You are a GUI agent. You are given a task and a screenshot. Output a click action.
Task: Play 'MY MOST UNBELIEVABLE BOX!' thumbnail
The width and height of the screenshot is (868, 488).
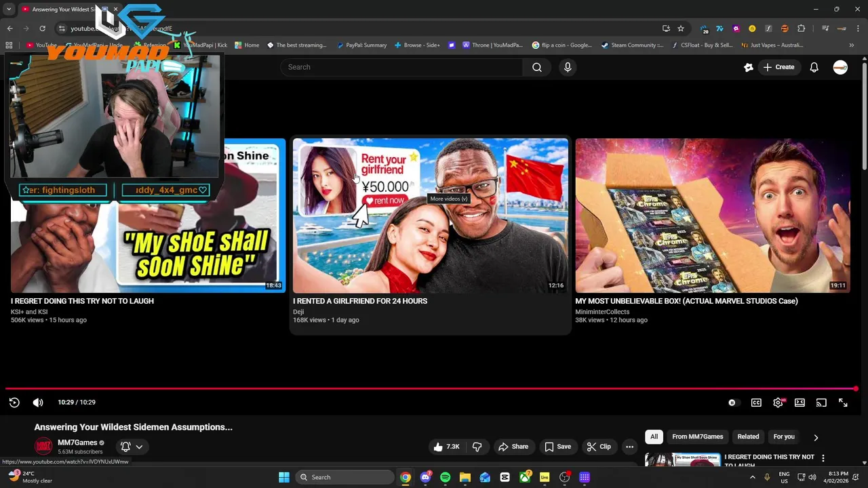coord(713,216)
